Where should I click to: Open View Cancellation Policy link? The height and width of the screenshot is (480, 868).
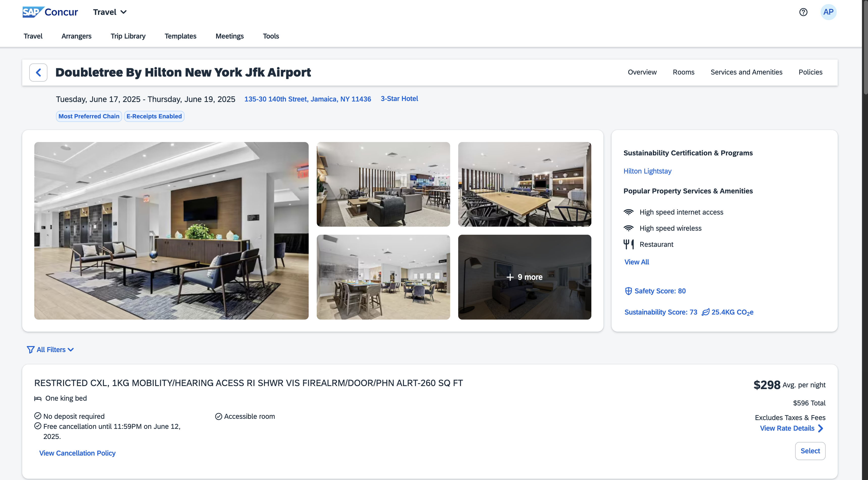click(x=77, y=453)
